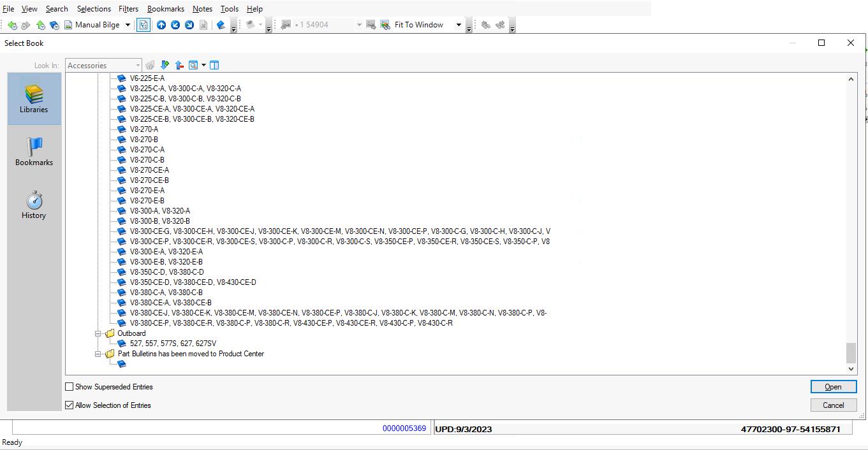Screen dimensions: 868x450
Task: Open the History panel
Action: point(34,205)
